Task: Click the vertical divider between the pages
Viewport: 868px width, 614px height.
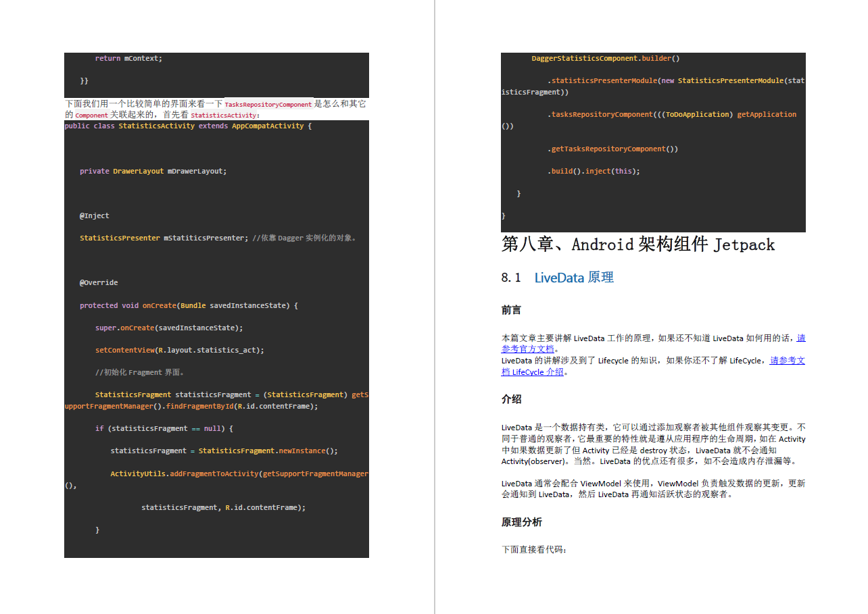Action: [x=435, y=307]
